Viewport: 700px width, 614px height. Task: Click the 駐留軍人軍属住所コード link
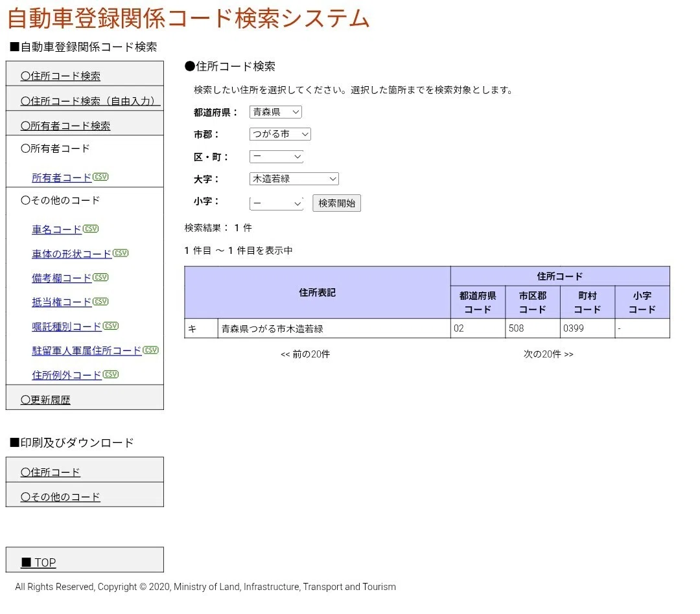[x=87, y=351]
